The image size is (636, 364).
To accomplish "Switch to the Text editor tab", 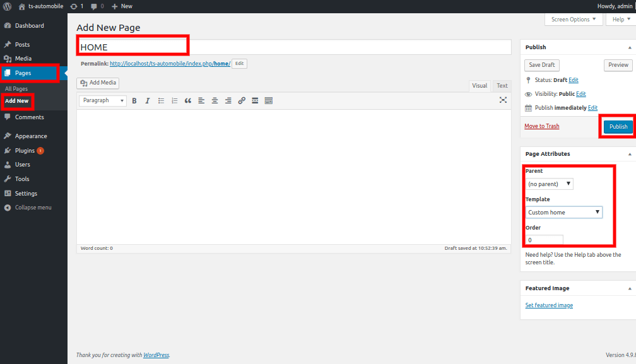I will click(x=502, y=86).
